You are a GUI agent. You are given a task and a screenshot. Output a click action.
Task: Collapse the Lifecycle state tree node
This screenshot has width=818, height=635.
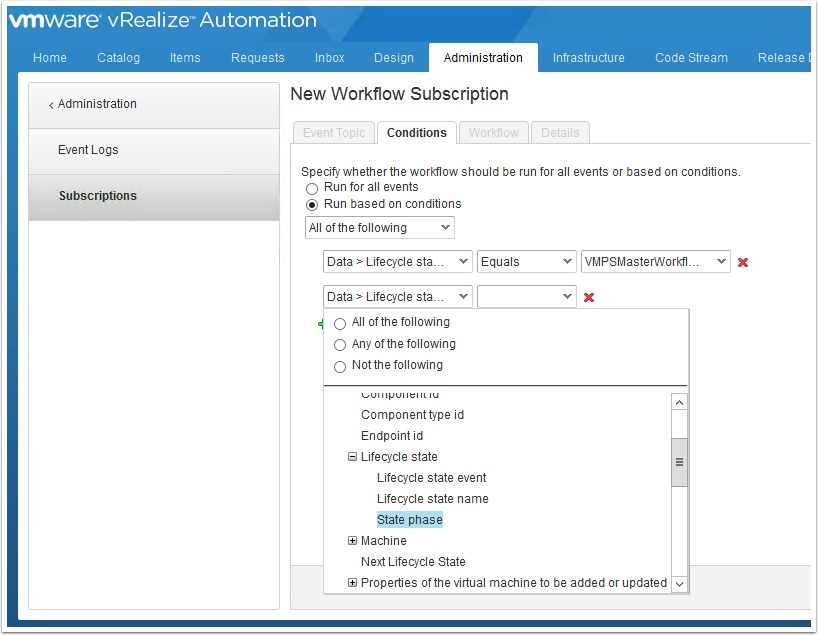tap(353, 457)
